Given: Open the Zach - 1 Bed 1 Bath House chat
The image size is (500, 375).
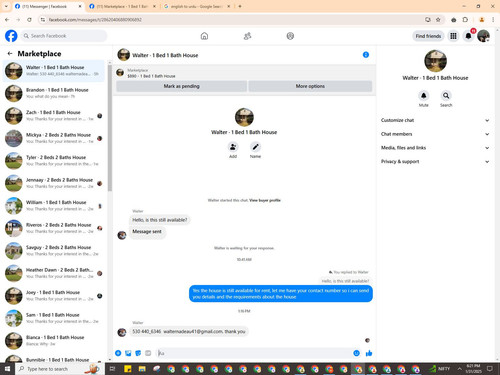Looking at the screenshot, I should click(x=54, y=116).
